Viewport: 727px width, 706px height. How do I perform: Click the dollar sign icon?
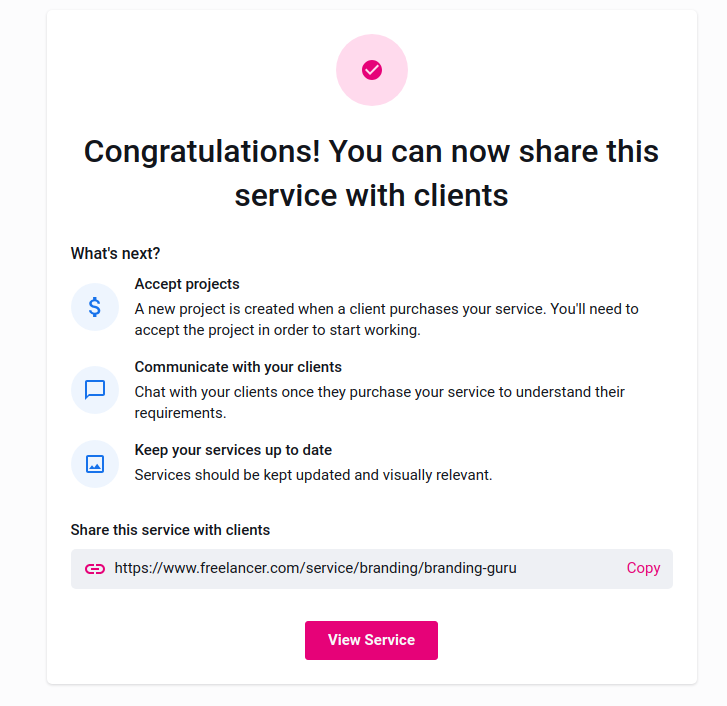[95, 307]
